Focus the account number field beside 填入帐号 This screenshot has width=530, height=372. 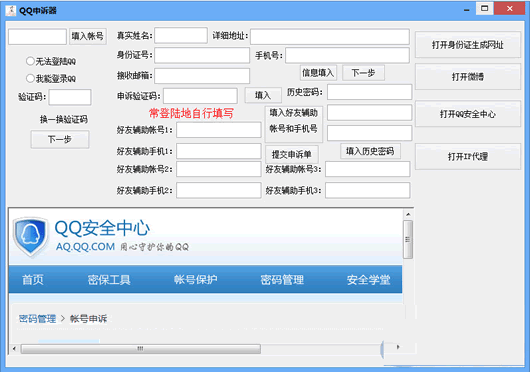[37, 36]
